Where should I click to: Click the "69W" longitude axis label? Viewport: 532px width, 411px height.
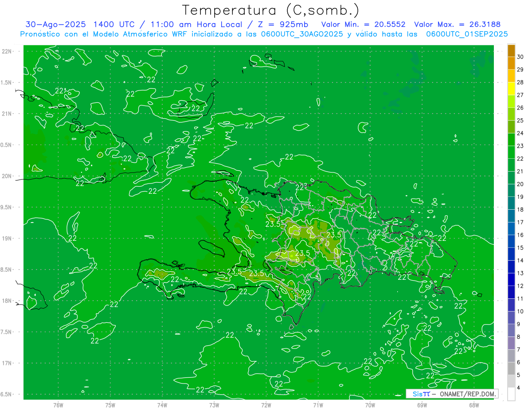pyautogui.click(x=422, y=405)
